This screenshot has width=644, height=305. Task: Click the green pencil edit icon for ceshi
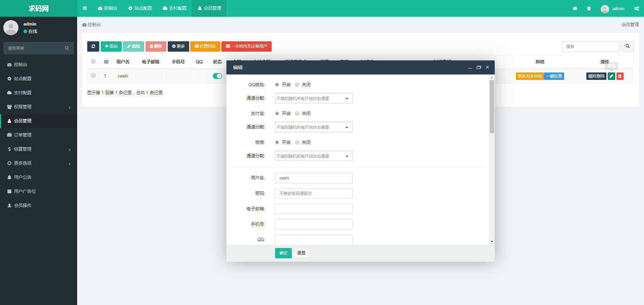[x=611, y=76]
